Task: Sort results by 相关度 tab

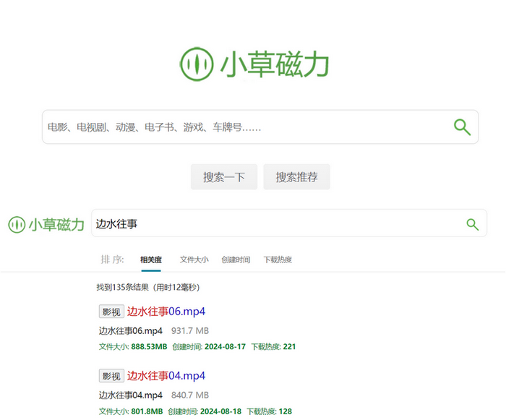Action: pyautogui.click(x=151, y=260)
